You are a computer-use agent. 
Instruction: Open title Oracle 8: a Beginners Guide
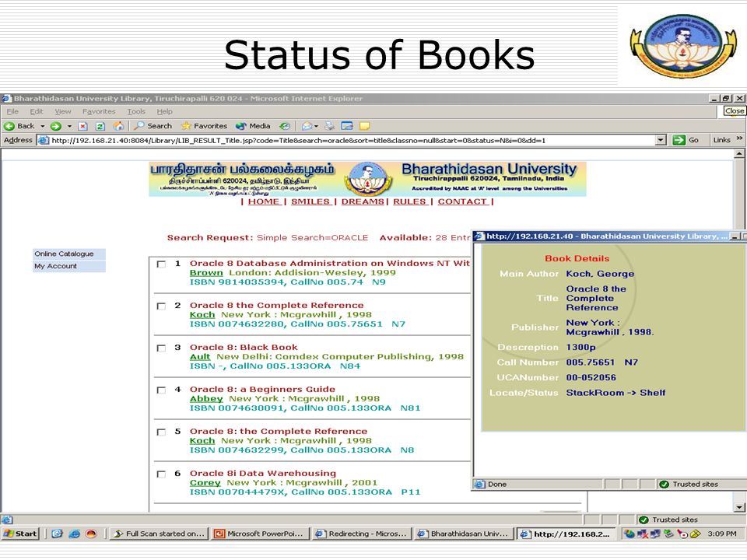point(262,389)
